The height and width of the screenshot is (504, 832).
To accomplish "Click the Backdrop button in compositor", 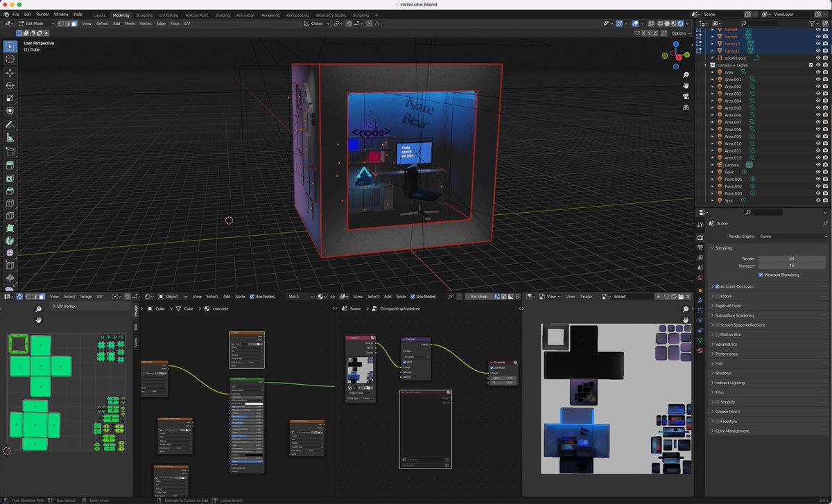I will 478,297.
